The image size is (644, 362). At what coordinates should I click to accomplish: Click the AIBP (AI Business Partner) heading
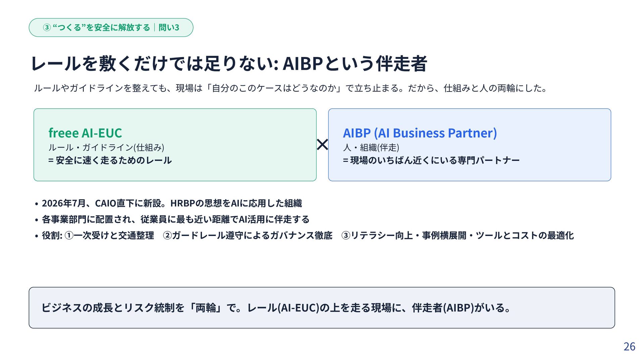point(420,133)
